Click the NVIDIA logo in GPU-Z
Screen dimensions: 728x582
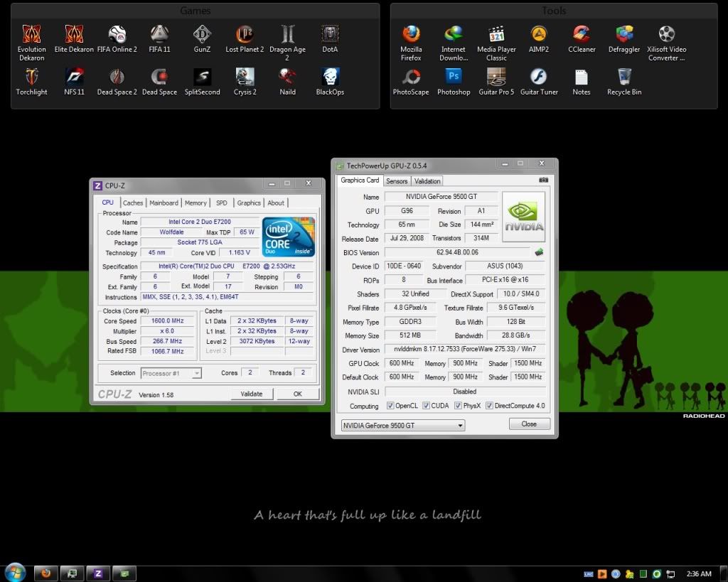pyautogui.click(x=524, y=217)
